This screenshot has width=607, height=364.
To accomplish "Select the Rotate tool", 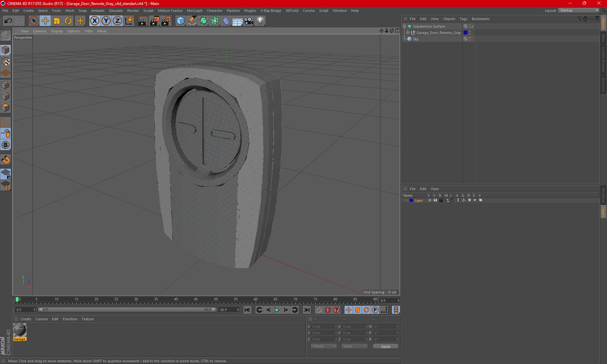I will (68, 21).
